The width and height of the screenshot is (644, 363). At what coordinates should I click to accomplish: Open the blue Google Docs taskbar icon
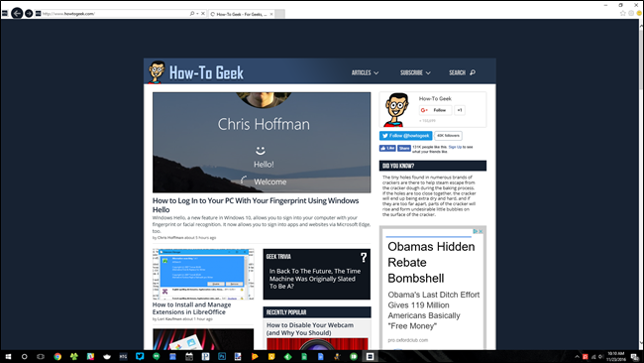point(320,356)
